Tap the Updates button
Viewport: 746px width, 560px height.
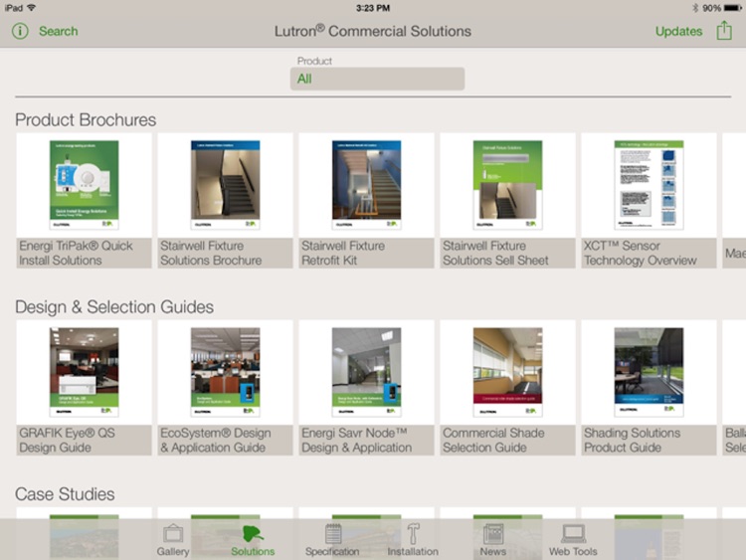tap(678, 32)
